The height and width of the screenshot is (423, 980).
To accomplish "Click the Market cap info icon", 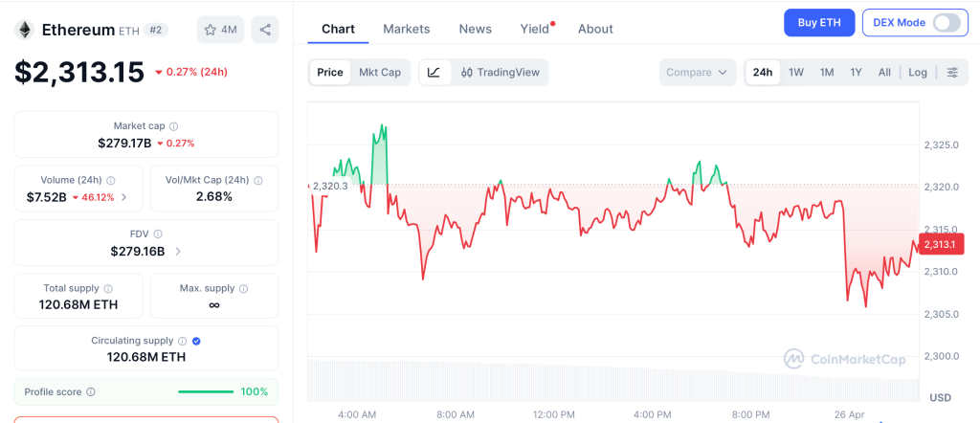I will pos(173,126).
